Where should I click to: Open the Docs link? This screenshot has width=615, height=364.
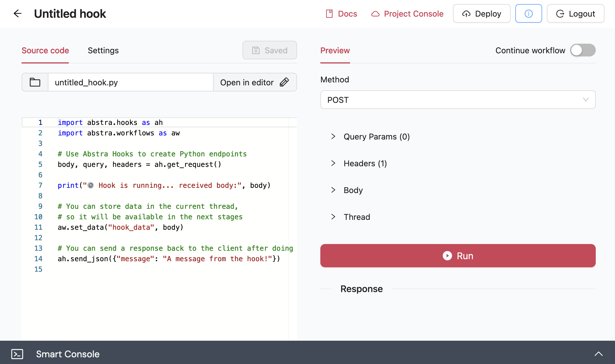coord(341,14)
